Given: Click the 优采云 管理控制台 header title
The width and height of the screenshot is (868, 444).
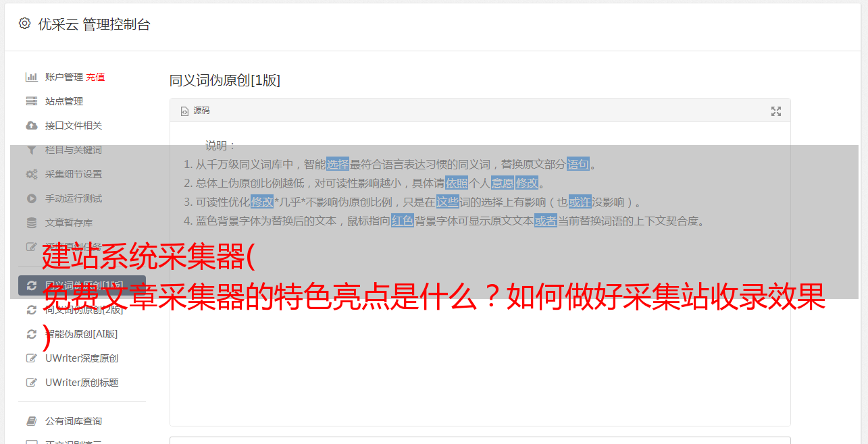Looking at the screenshot, I should click(94, 24).
